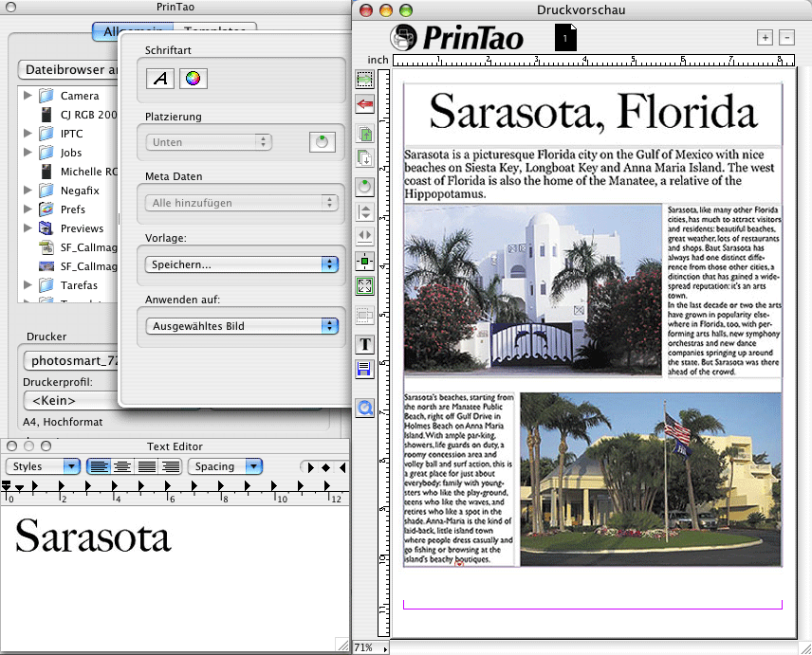Open the color wheel picker
The width and height of the screenshot is (812, 655).
point(193,79)
